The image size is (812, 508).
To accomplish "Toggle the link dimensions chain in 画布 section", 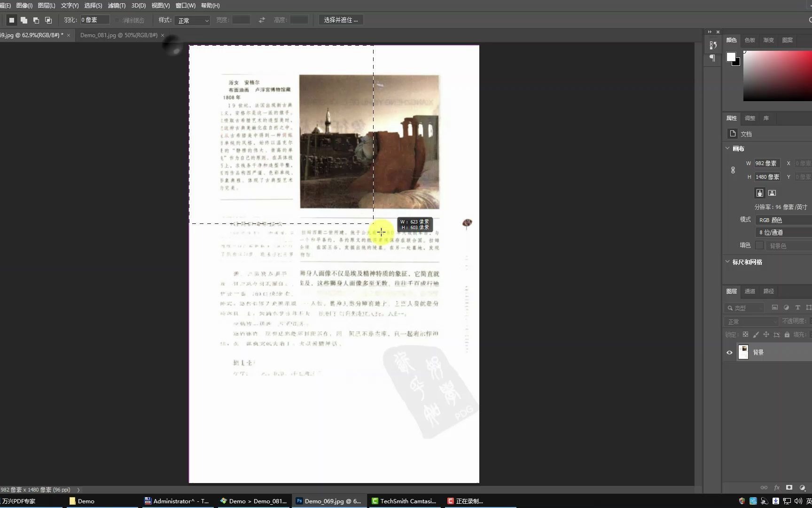I will (x=733, y=170).
